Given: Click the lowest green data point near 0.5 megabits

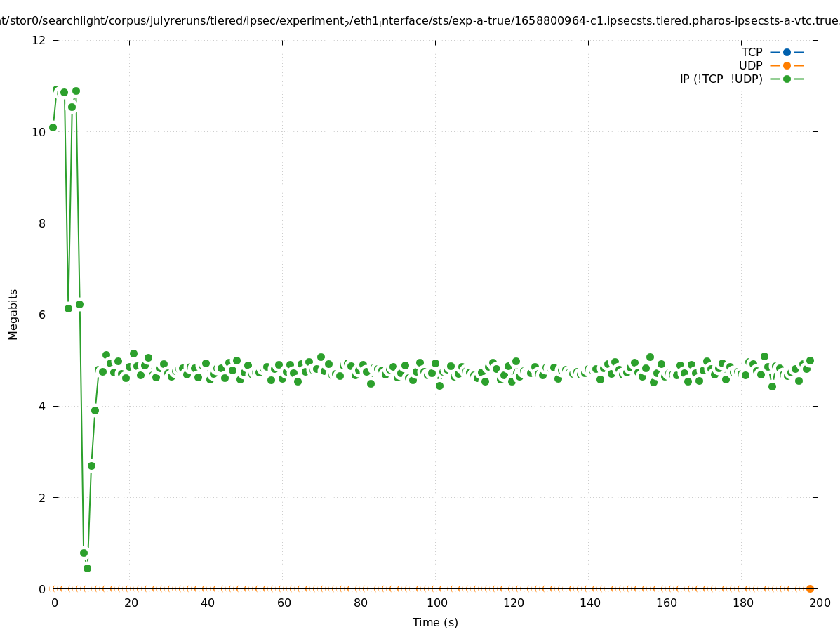Looking at the screenshot, I should tap(87, 568).
